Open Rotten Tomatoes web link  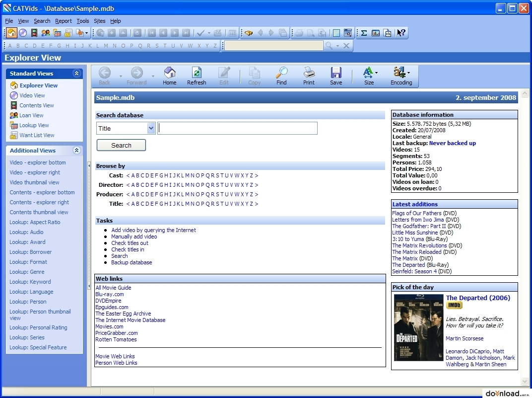coord(116,339)
